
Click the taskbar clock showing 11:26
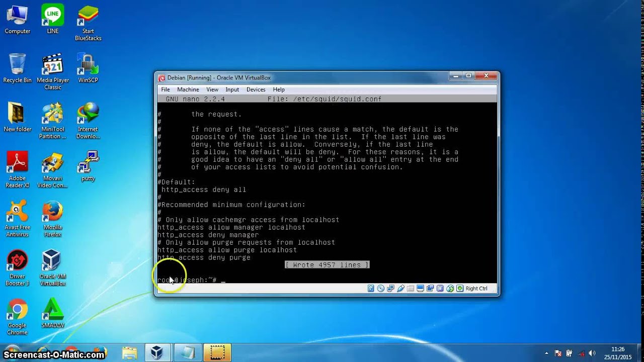pos(618,353)
